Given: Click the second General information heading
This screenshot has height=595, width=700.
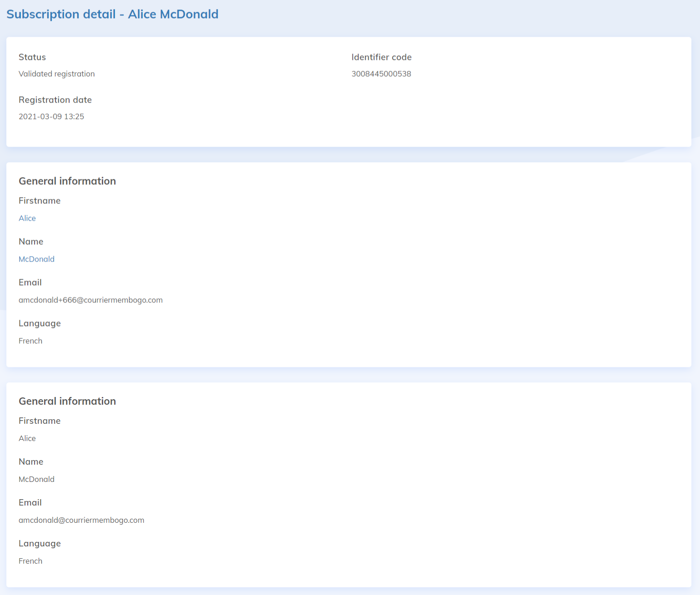Looking at the screenshot, I should tap(67, 401).
